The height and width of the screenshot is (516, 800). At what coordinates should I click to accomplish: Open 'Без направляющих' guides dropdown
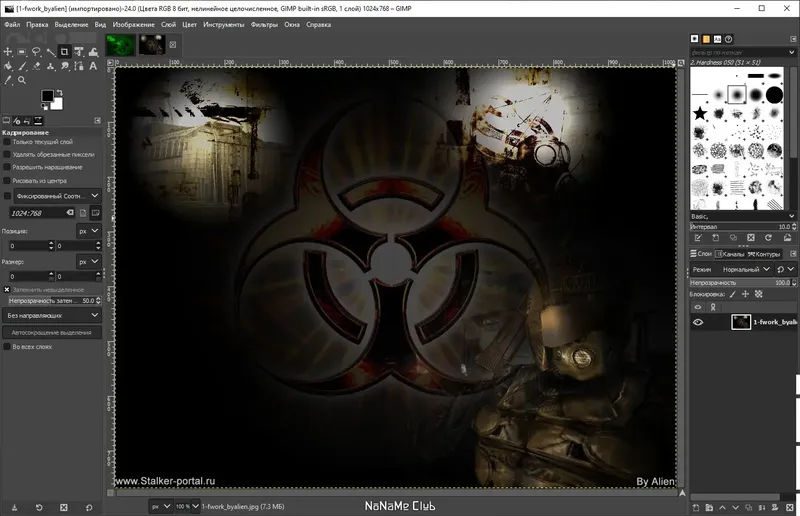pos(52,315)
